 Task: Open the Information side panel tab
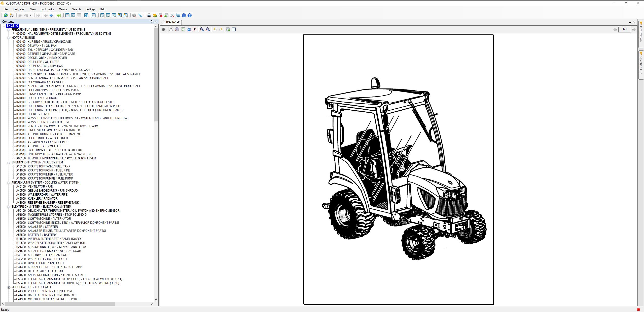pyautogui.click(x=641, y=34)
